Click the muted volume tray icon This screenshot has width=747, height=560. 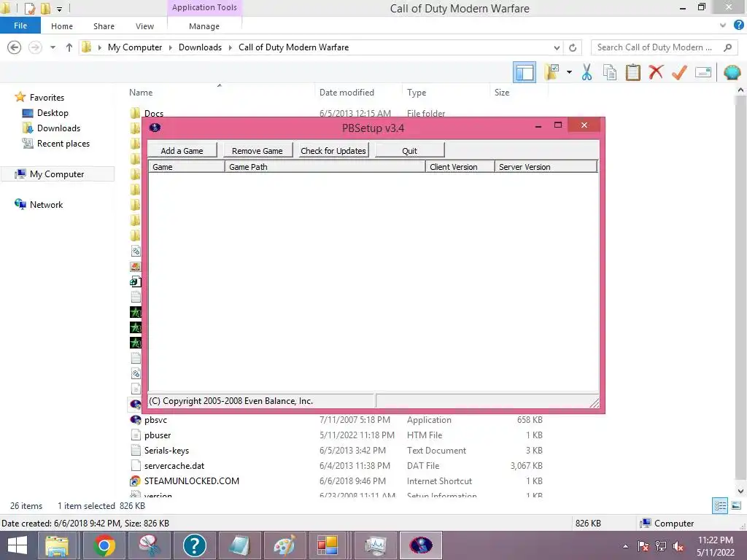678,546
